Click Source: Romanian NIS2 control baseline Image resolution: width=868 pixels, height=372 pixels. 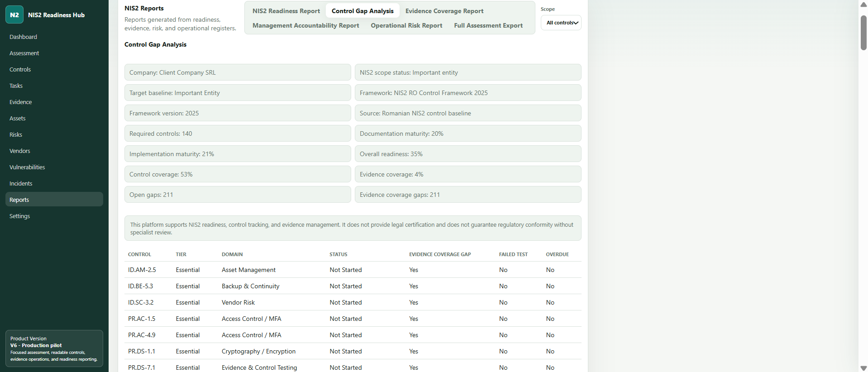pyautogui.click(x=468, y=113)
